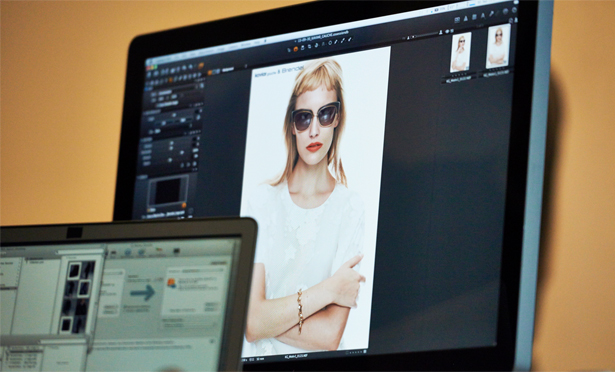Adjust the thumbnail size slider above the browser

click(x=426, y=35)
